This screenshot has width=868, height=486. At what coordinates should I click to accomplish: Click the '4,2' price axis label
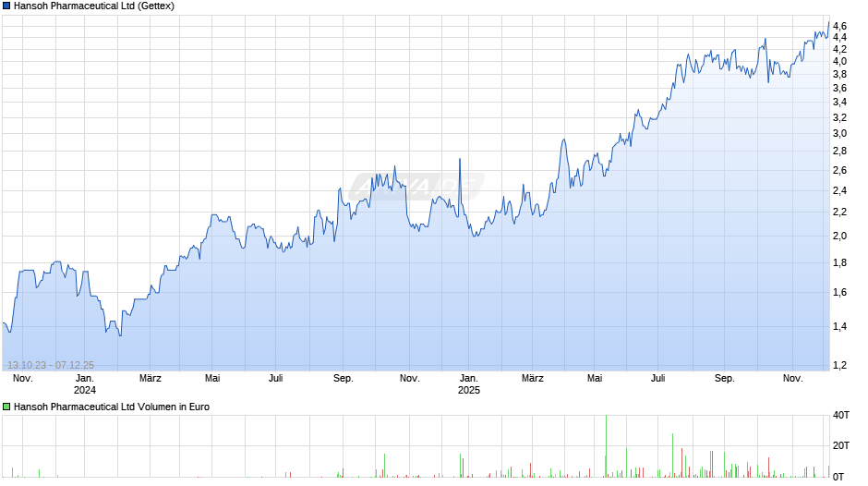tap(839, 49)
